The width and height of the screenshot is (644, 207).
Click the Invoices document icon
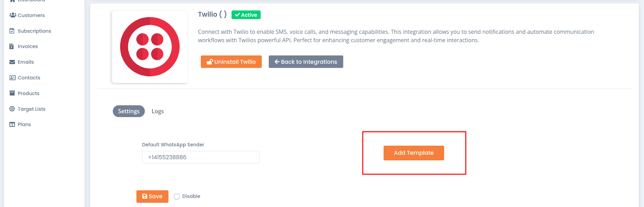(x=12, y=46)
